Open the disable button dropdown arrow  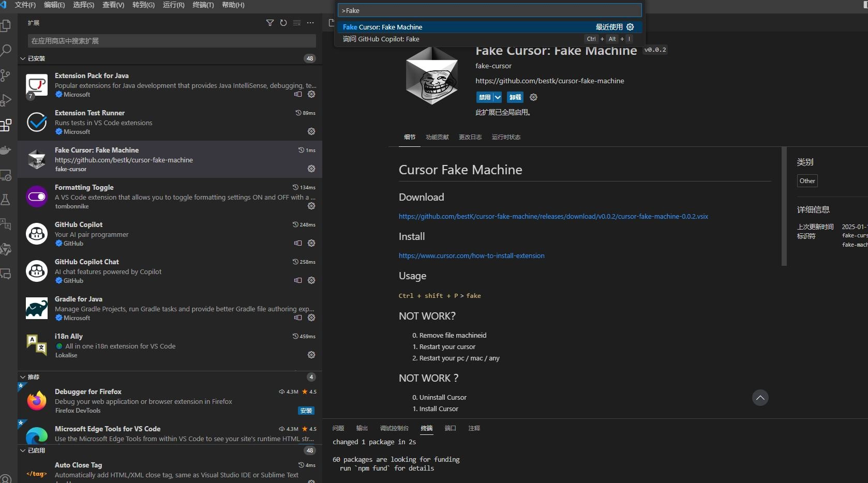click(498, 97)
